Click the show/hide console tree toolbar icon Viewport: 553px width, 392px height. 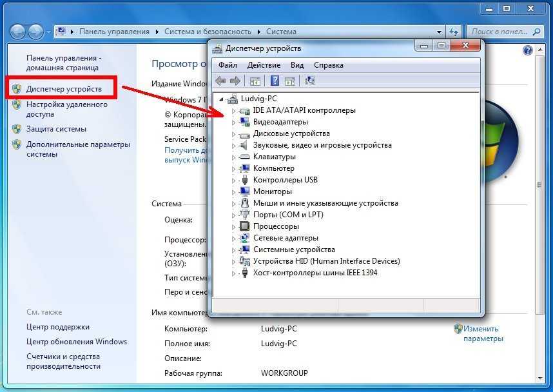coord(255,81)
